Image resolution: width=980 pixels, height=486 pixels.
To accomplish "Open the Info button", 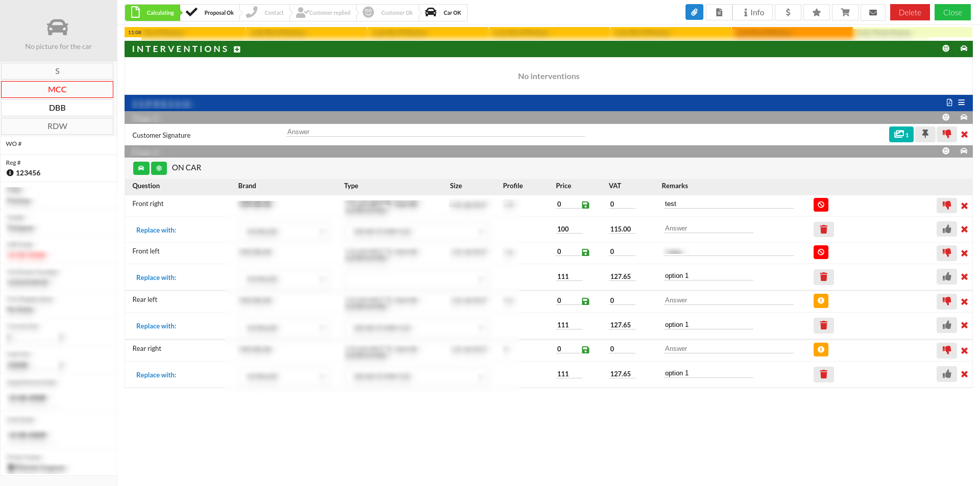I will (753, 12).
